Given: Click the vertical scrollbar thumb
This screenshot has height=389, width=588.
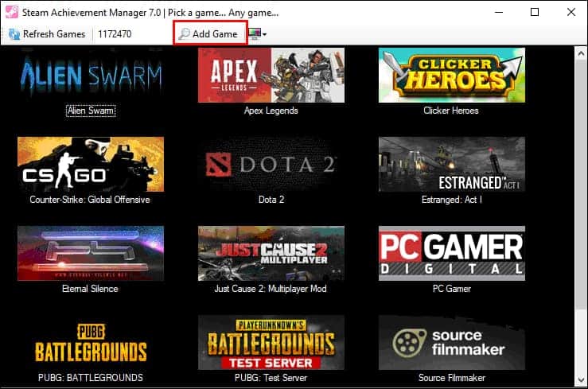Looking at the screenshot, I should 581,184.
